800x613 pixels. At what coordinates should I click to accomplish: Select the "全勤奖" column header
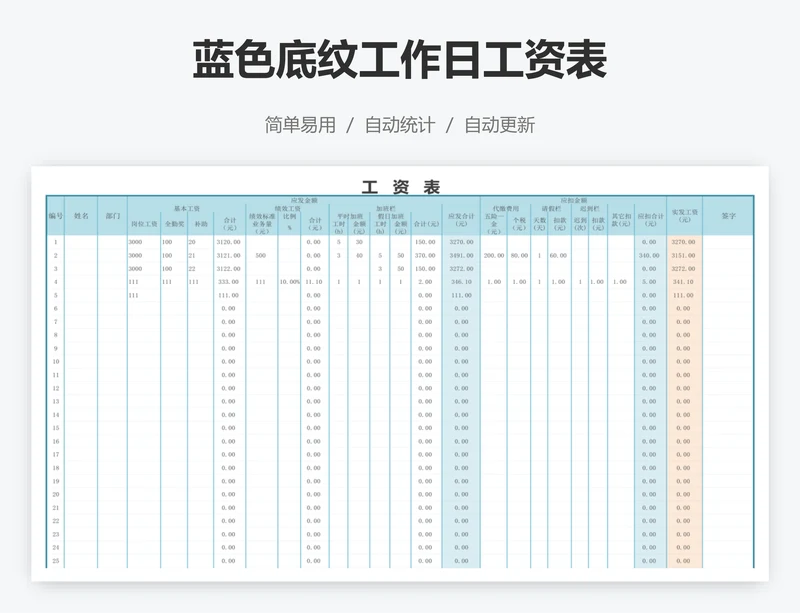click(174, 224)
